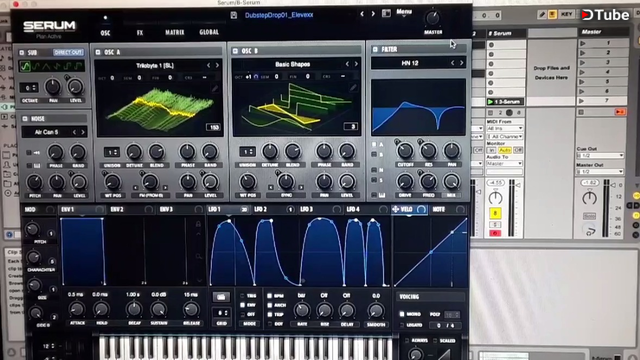Open Cue Out dropdown in Master
The width and height of the screenshot is (640, 360).
click(600, 156)
